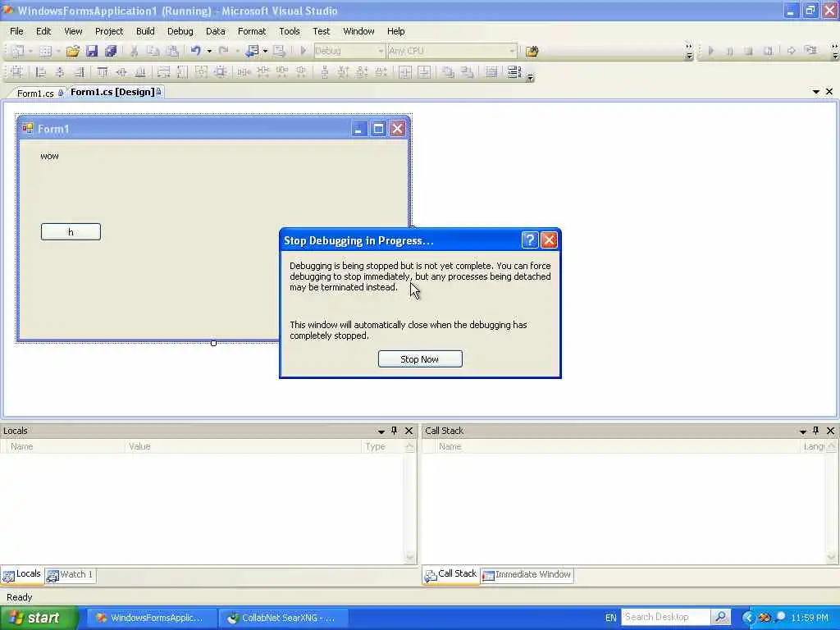Expand the Undo history dropdown arrow

[x=209, y=52]
